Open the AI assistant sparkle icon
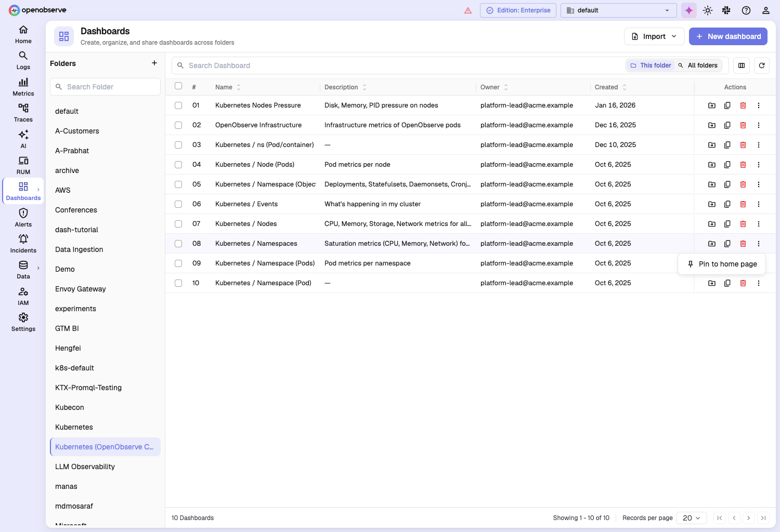The height and width of the screenshot is (532, 780). (x=689, y=10)
